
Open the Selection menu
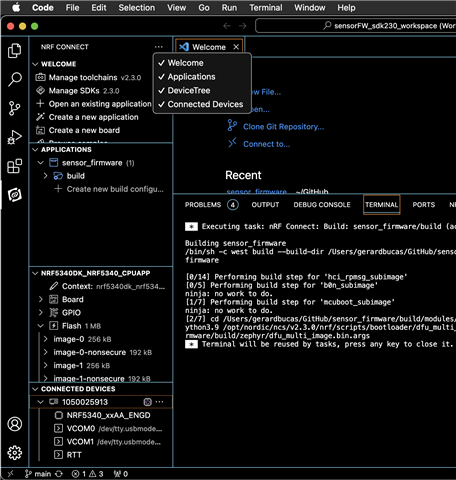137,8
